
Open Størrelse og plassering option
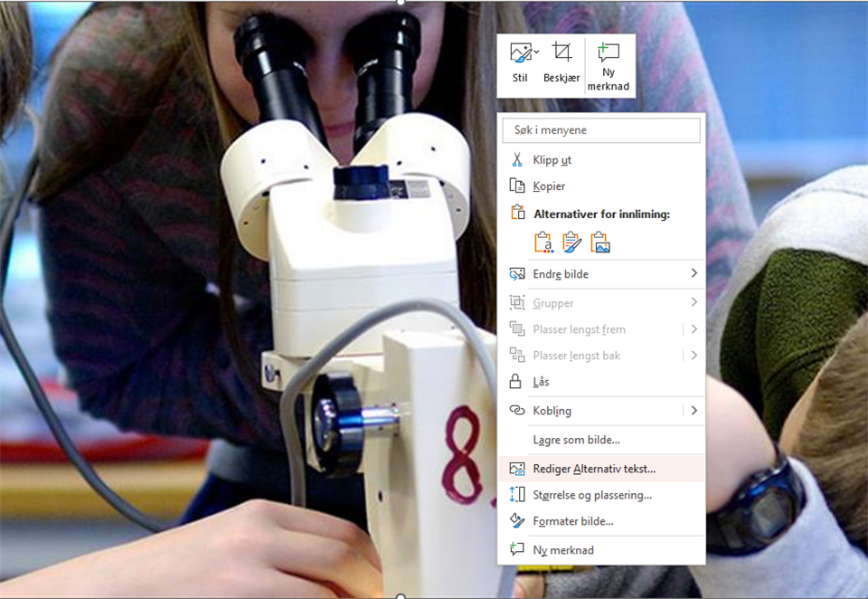coord(592,495)
